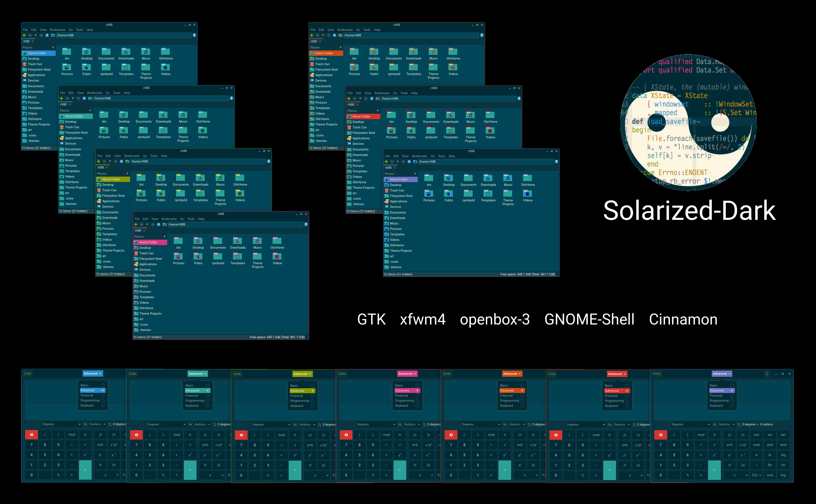816x504 pixels.
Task: Click the teal equals key in the violet calculator
Action: [714, 470]
